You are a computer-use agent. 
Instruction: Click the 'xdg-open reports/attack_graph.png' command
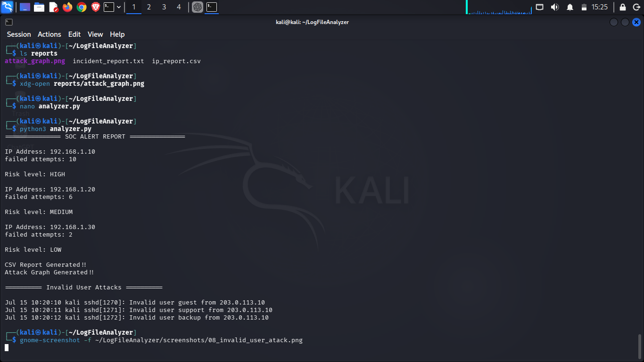click(x=82, y=84)
